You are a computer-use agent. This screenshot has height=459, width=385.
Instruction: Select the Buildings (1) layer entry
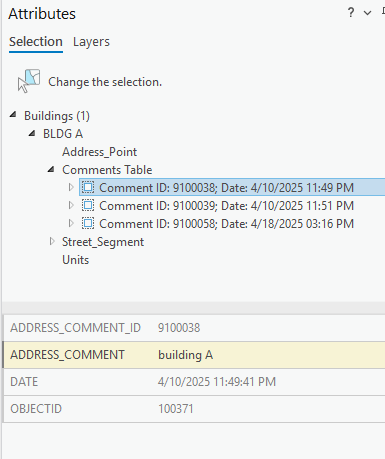coord(57,116)
